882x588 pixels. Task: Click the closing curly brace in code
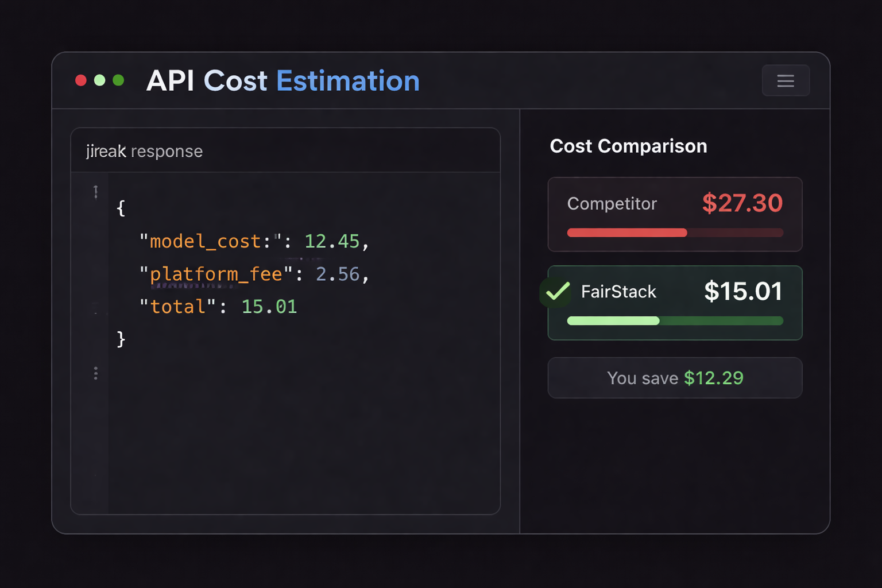coord(121,339)
